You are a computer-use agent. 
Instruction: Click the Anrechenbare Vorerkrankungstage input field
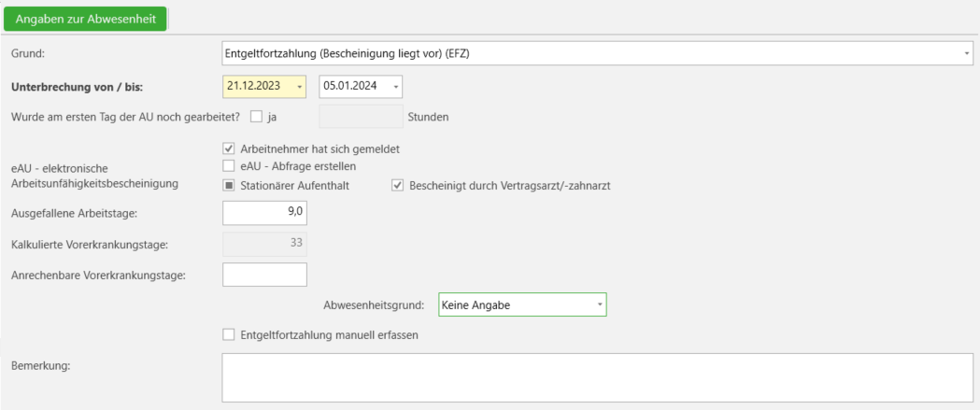coord(265,275)
